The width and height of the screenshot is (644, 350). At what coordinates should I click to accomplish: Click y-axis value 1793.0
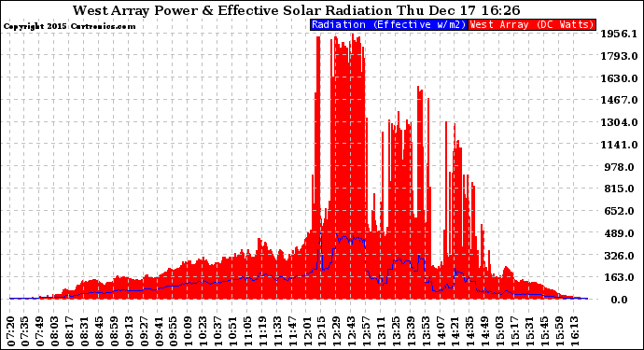click(x=620, y=56)
